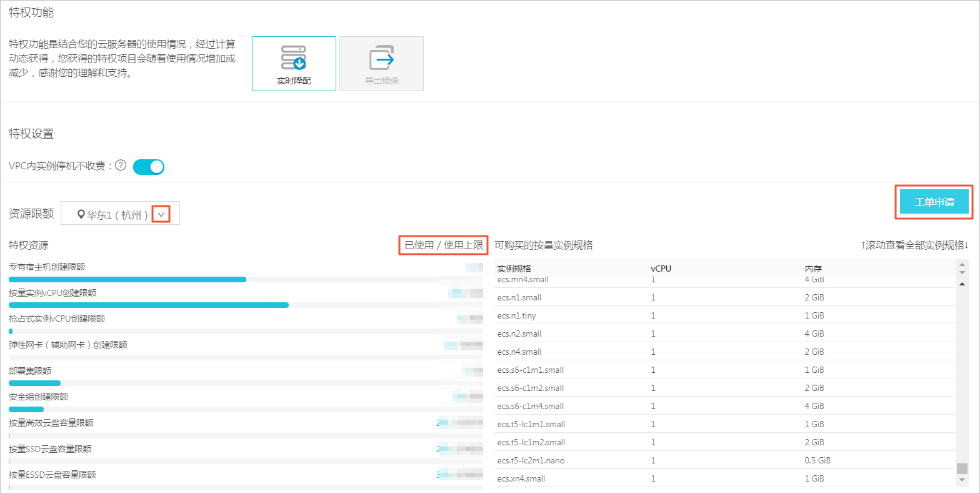Screen dimensions: 980x494
Task: Click the vCPU column header
Action: tap(661, 269)
